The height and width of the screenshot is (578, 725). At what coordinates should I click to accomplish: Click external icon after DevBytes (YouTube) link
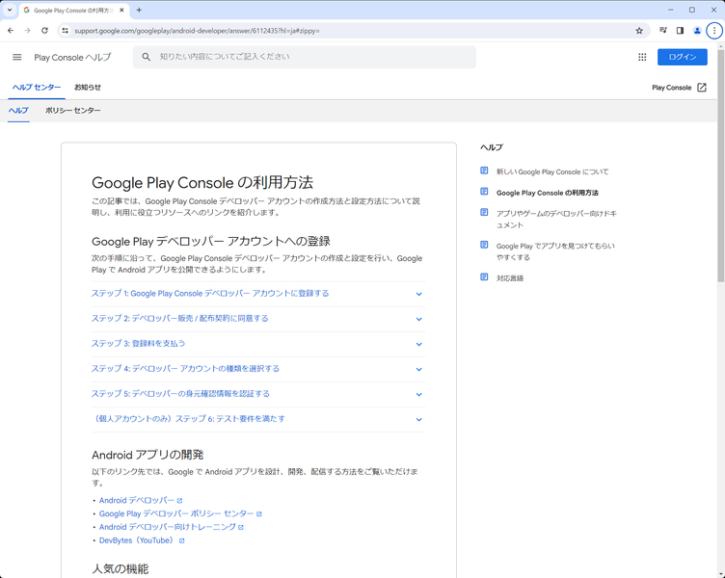tap(182, 541)
